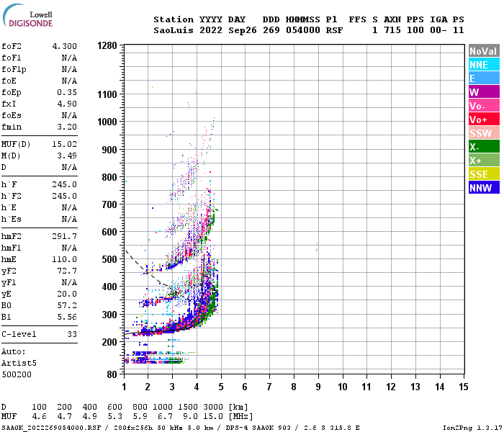Click the isolated SSW echo near 9 MHz
This screenshot has height=432, width=504.
[x=317, y=247]
